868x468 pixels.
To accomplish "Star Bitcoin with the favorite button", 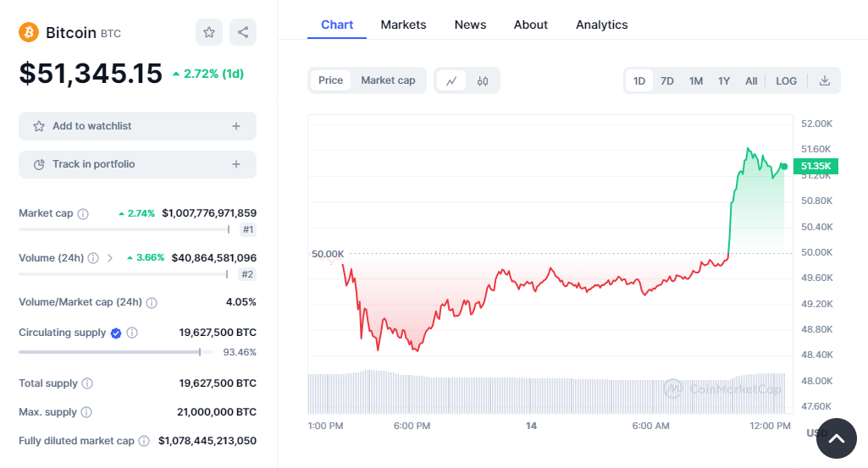I will [208, 32].
